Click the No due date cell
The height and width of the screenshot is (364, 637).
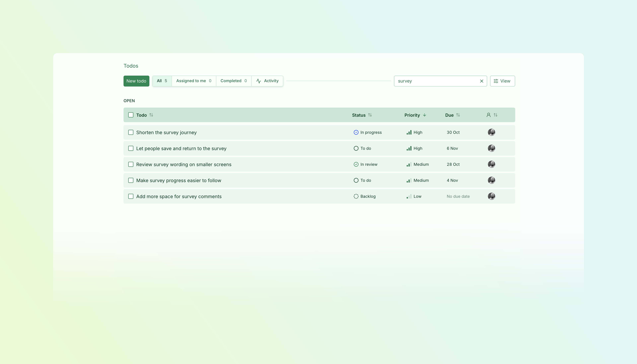(x=458, y=196)
